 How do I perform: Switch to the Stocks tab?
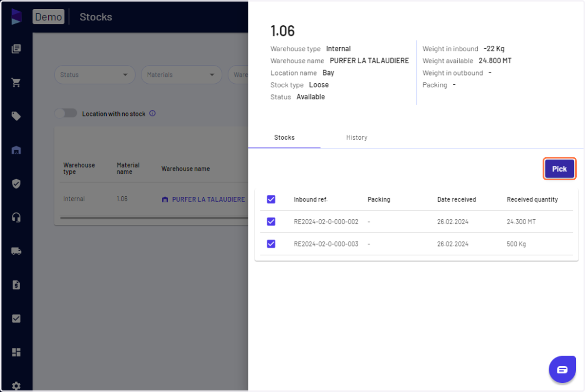click(284, 138)
